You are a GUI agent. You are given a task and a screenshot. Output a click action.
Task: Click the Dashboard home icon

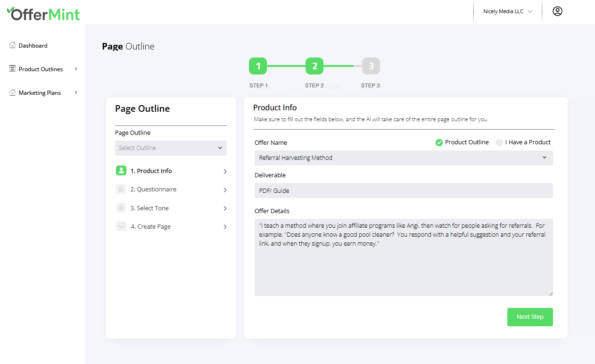[x=13, y=45]
